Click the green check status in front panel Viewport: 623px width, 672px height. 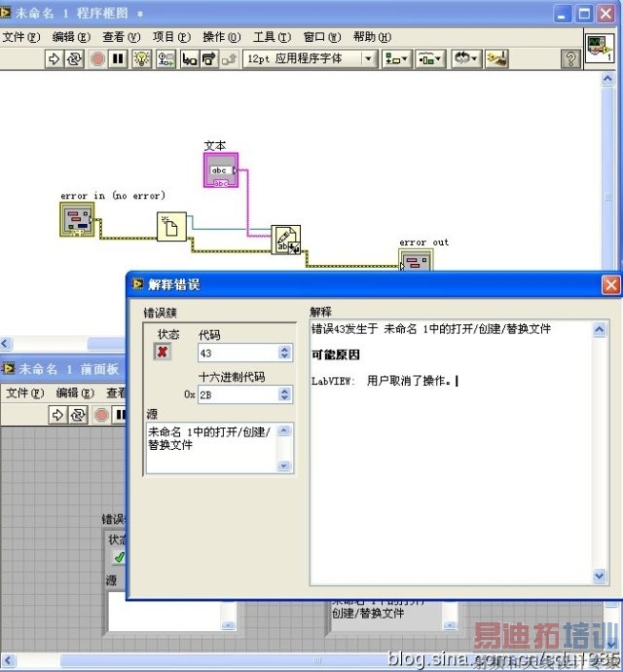pos(120,557)
